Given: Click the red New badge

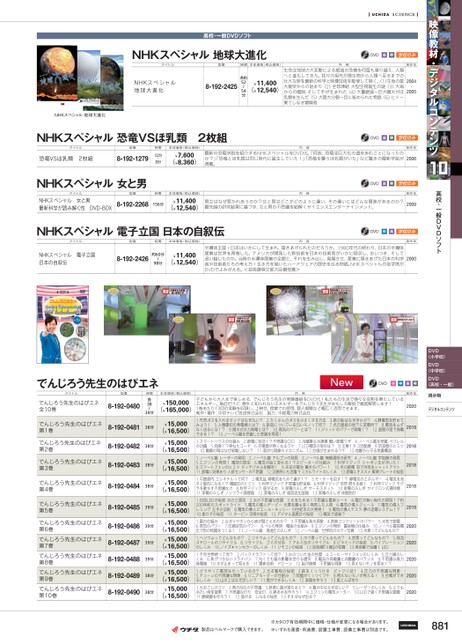Looking at the screenshot, I should 341,382.
